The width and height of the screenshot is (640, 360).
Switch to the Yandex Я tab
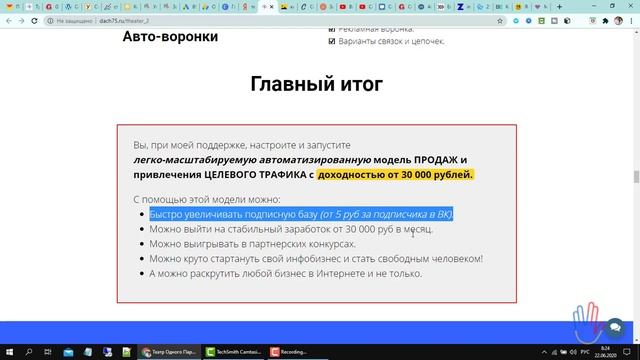point(245,7)
